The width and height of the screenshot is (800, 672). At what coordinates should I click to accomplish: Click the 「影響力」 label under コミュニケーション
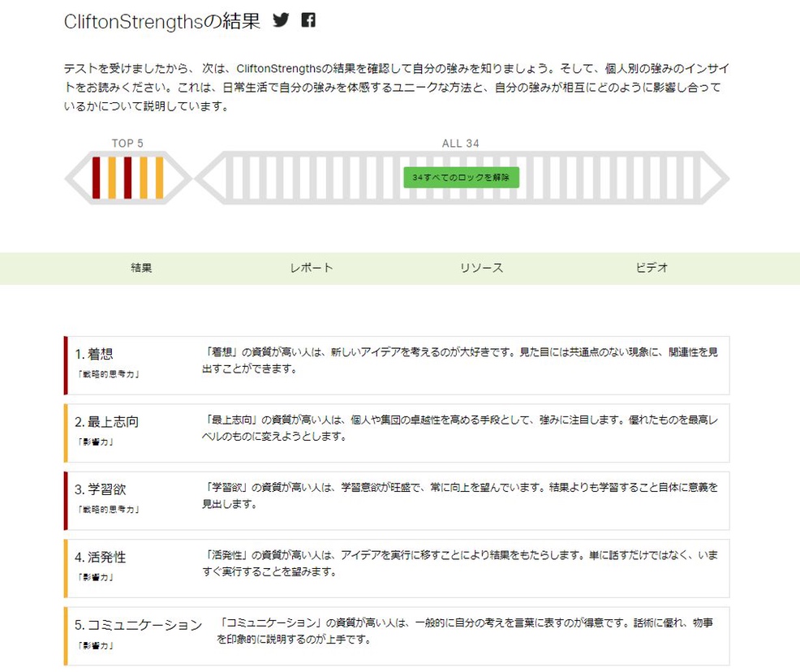tap(96, 645)
